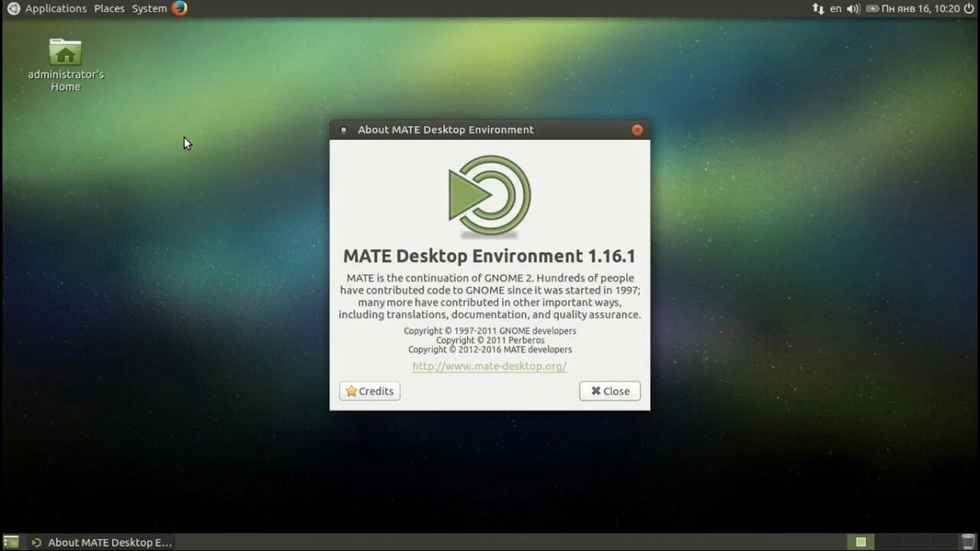Click 'Copyright © 1997-2011 GNOME developers' text
Screen dimensions: 980x551
[490, 331]
